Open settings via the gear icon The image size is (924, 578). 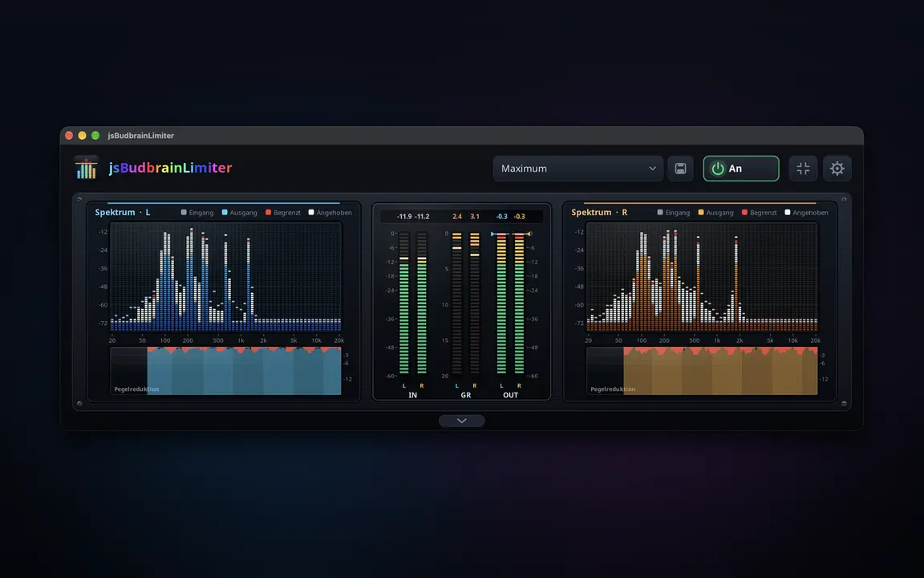point(837,169)
